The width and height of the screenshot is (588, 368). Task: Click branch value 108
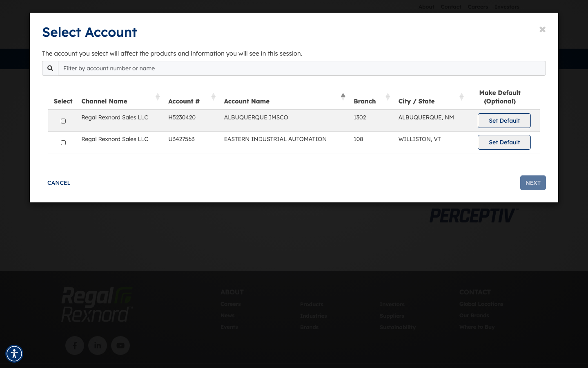359,139
